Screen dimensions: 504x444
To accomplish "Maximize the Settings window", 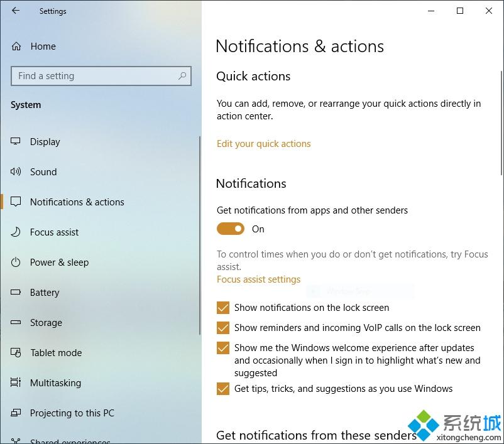I will pos(460,11).
